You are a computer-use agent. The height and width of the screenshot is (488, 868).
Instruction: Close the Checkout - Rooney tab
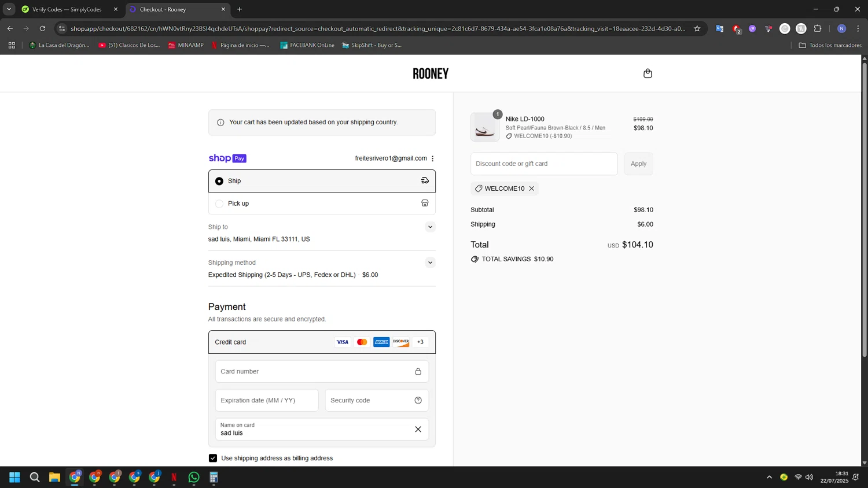[223, 9]
